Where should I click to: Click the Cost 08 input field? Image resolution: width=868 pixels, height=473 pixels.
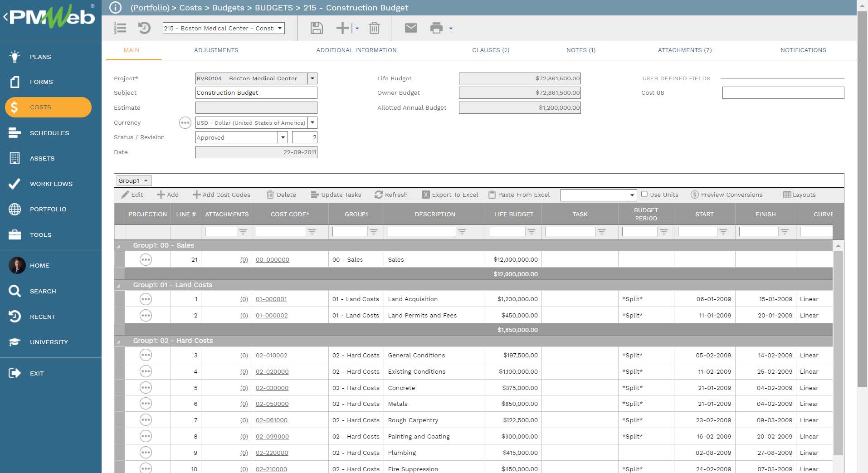pyautogui.click(x=783, y=93)
